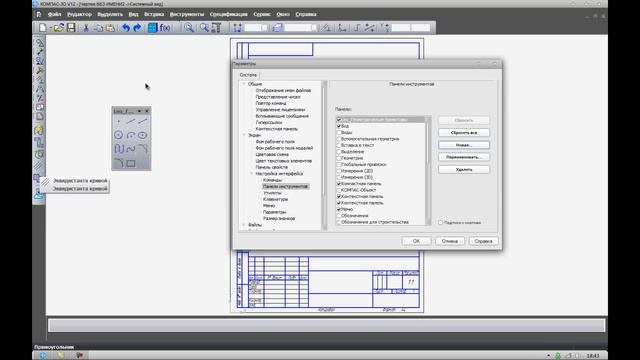Image resolution: width=640 pixels, height=360 pixels.
Task: Select Клавиатура in the settings tree
Action: (276, 199)
